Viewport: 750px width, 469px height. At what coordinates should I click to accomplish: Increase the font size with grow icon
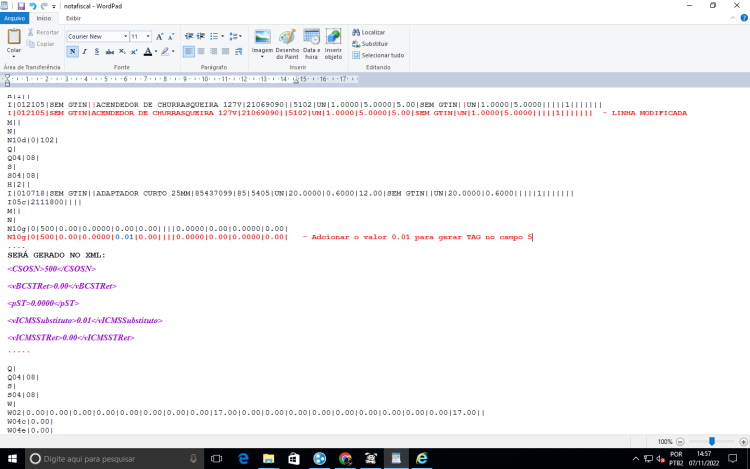[x=159, y=36]
